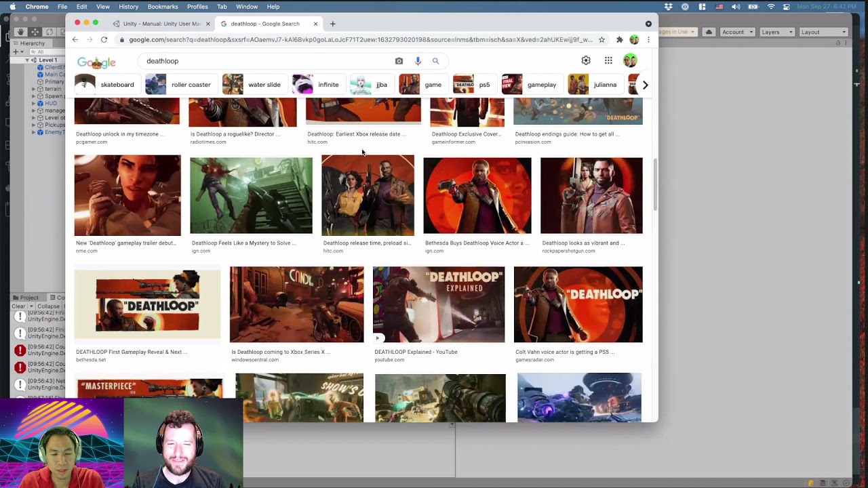This screenshot has height=488, width=868.
Task: Open the Window menu
Action: [x=247, y=7]
